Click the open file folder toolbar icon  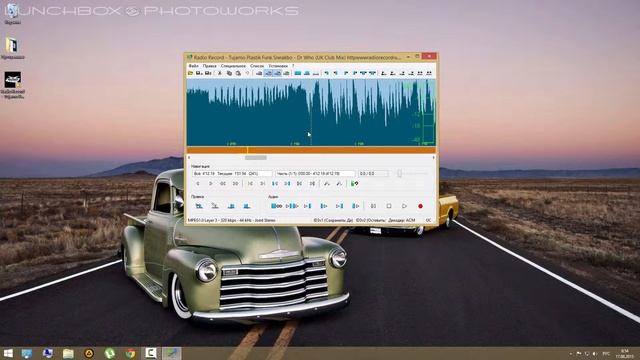pos(190,73)
